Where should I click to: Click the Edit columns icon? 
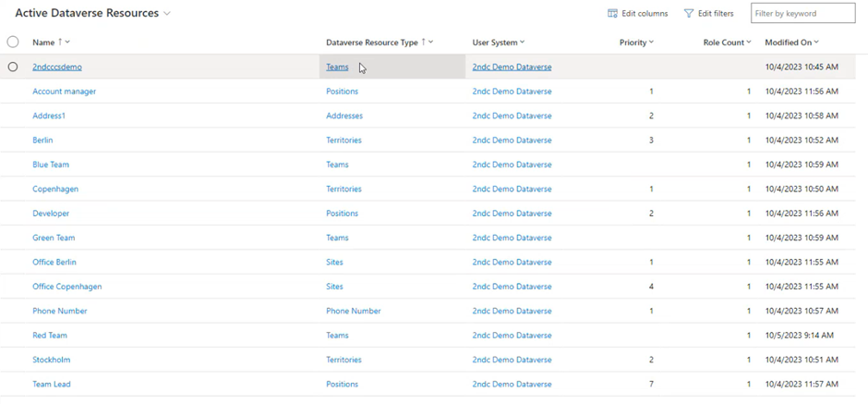(x=612, y=14)
